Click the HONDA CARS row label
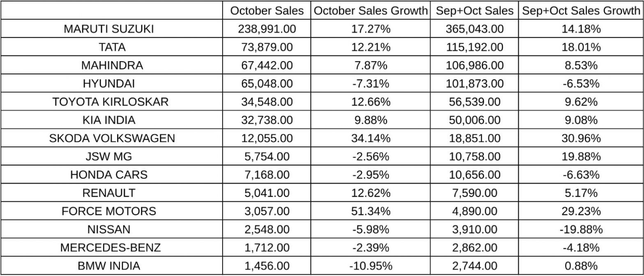 click(109, 175)
